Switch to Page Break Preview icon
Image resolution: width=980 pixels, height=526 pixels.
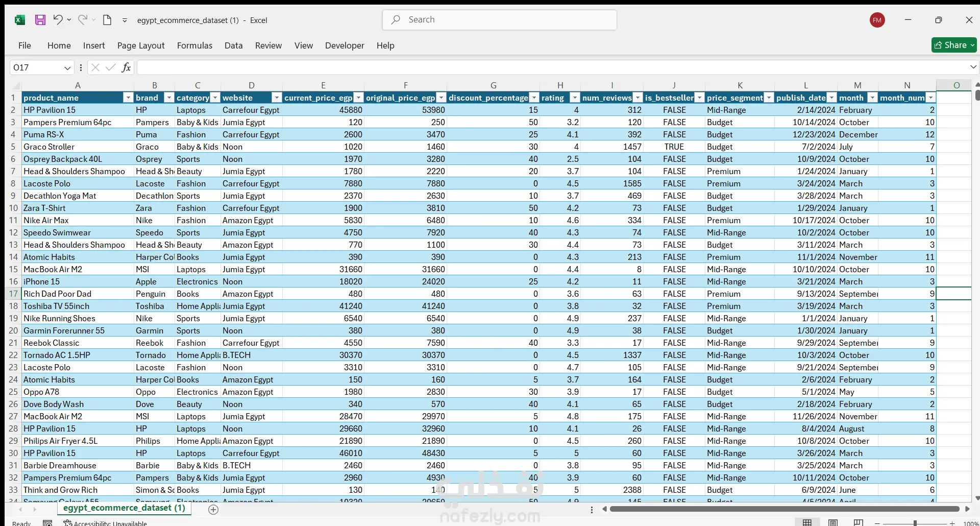pyautogui.click(x=859, y=522)
